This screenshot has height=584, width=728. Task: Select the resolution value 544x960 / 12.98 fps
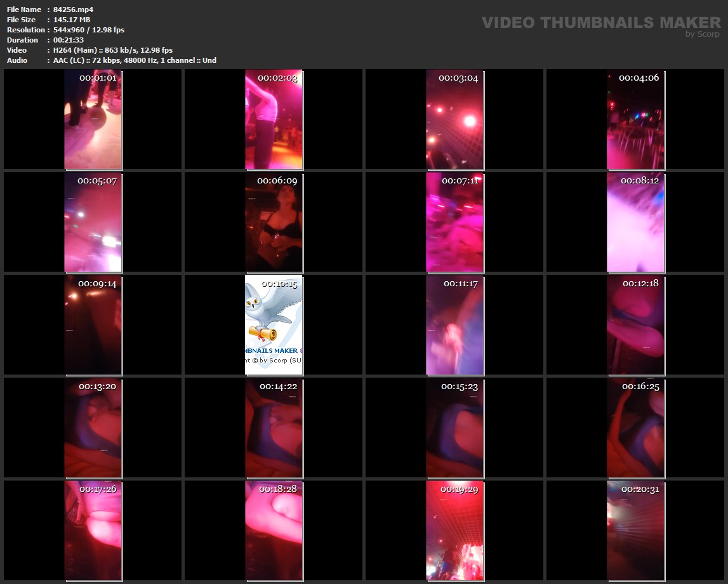[89, 30]
